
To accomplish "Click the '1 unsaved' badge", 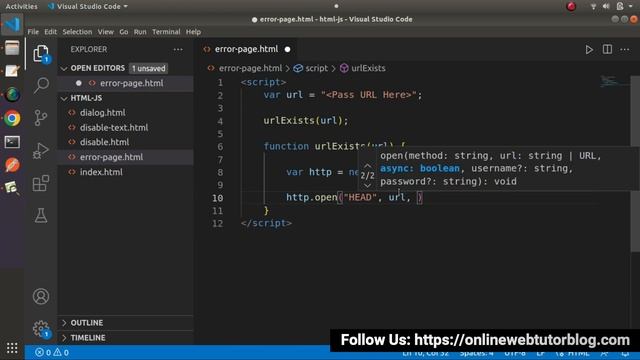I will pos(149,69).
